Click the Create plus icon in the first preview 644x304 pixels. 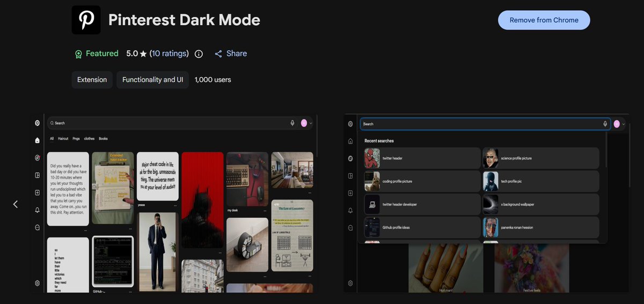[37, 192]
